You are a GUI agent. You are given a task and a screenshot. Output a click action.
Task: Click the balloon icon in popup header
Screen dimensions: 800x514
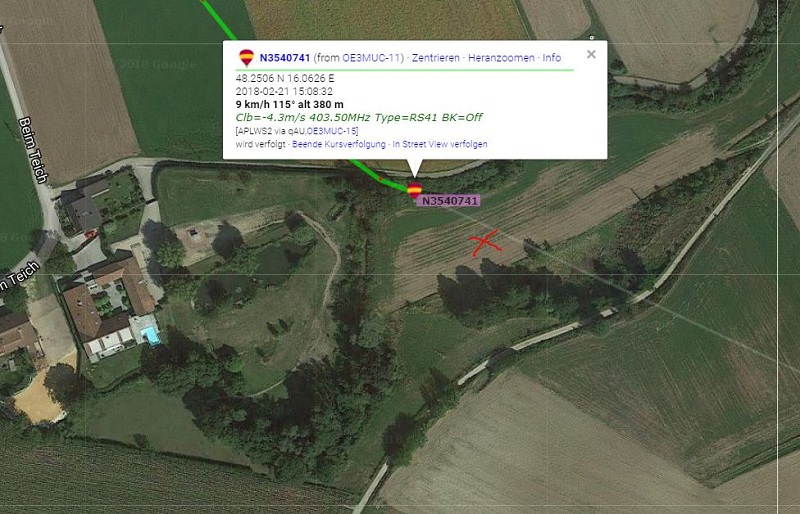click(x=246, y=58)
